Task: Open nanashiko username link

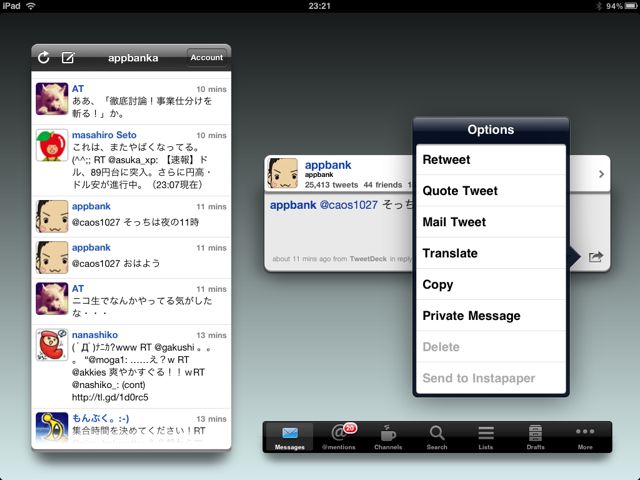Action: (95, 335)
